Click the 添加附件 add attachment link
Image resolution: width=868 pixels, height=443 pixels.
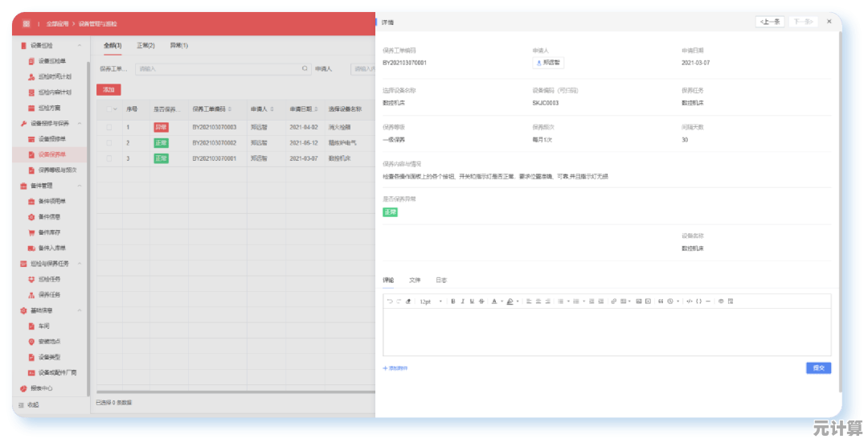pos(395,368)
